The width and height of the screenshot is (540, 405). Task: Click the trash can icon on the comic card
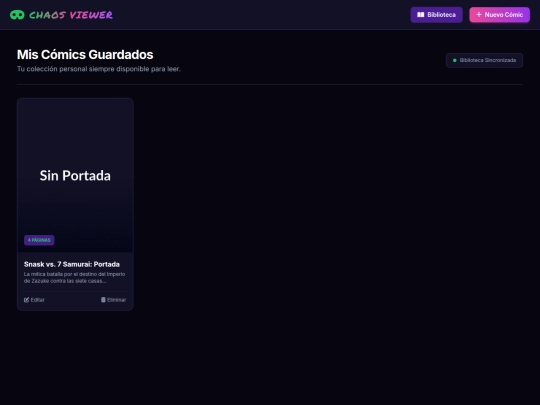click(103, 300)
